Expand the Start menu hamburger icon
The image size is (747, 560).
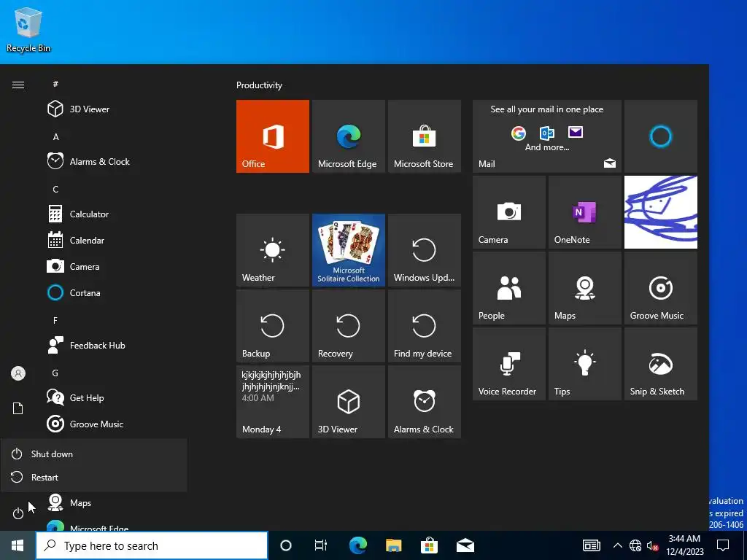pos(18,85)
